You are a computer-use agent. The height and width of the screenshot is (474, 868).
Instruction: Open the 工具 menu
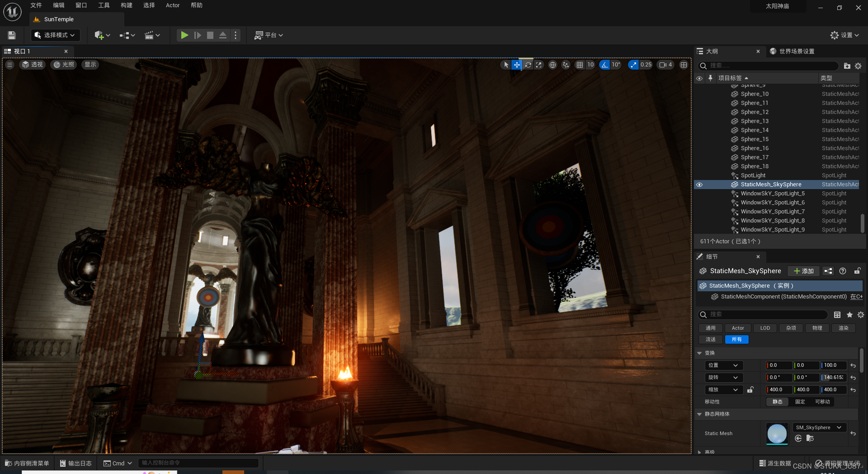coord(104,5)
